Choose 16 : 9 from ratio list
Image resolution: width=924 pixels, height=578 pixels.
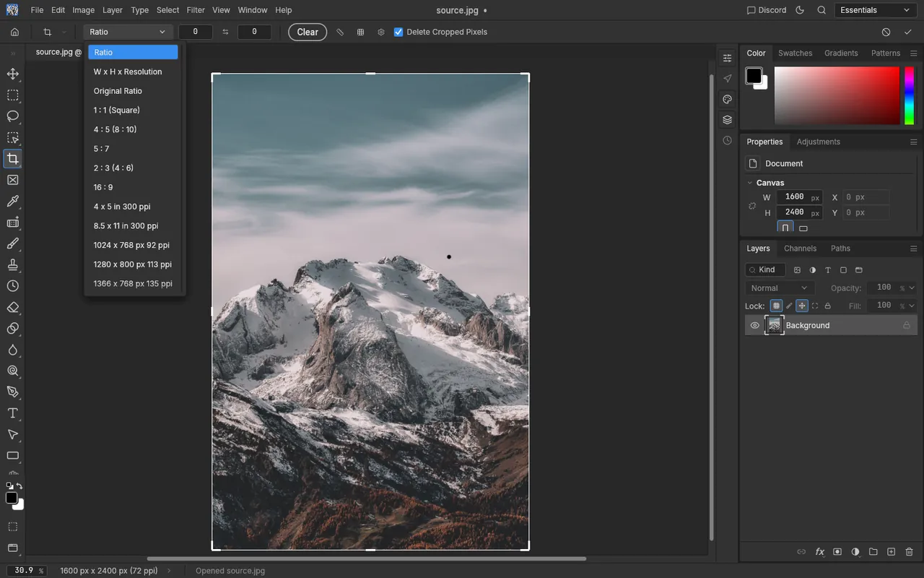[133, 187]
